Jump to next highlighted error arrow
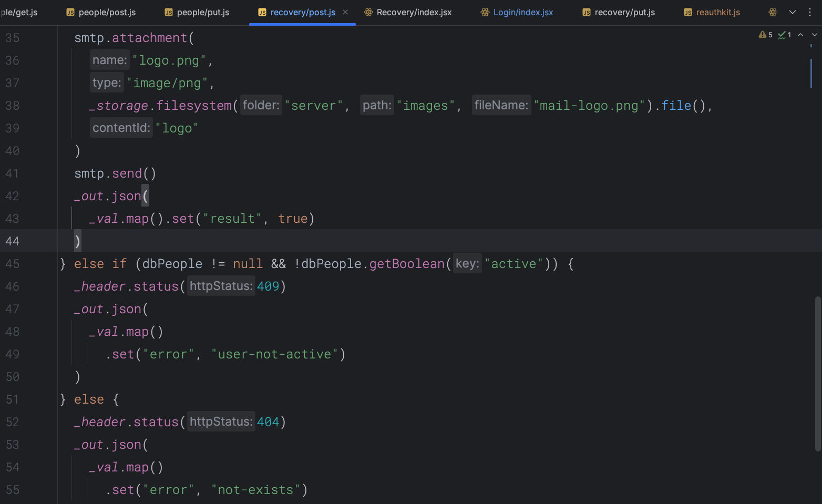This screenshot has height=504, width=822. click(814, 35)
